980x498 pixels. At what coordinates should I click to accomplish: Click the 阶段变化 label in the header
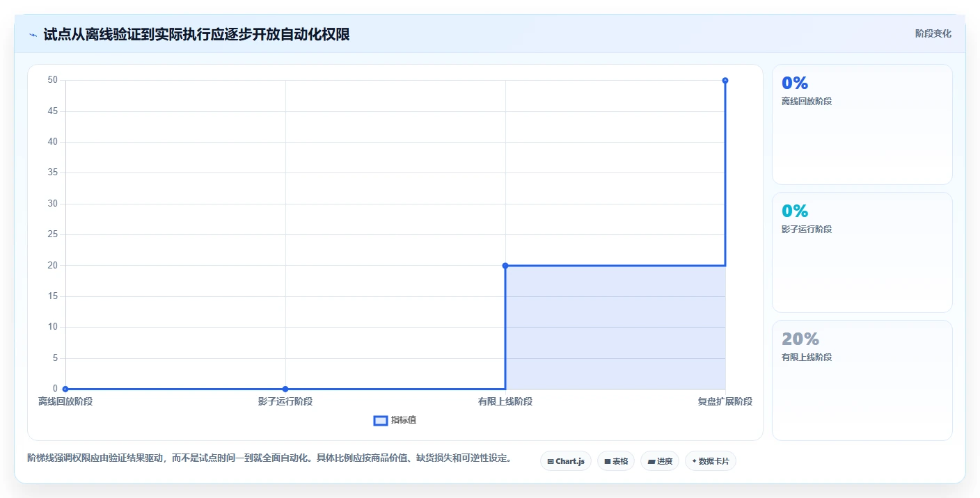click(x=933, y=33)
